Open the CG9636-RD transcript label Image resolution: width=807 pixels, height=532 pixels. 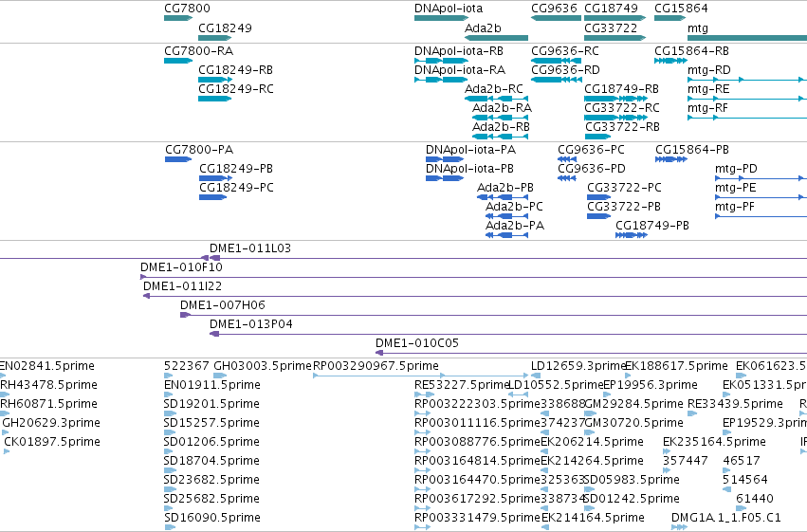(x=565, y=70)
